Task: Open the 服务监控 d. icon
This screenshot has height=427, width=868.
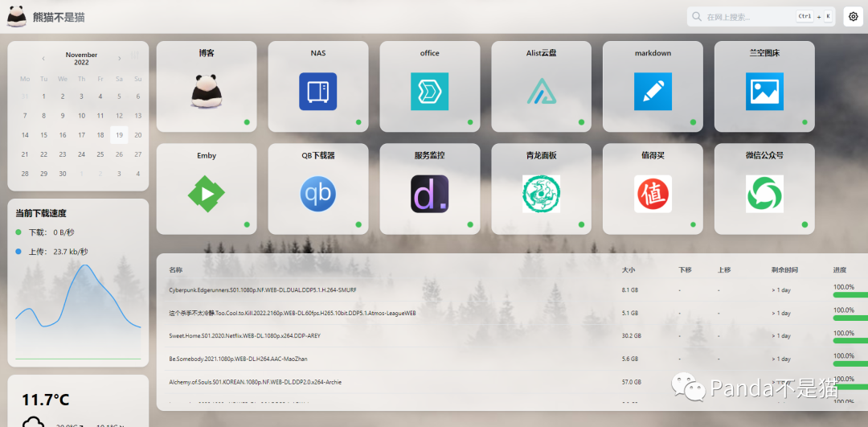Action: pyautogui.click(x=429, y=194)
